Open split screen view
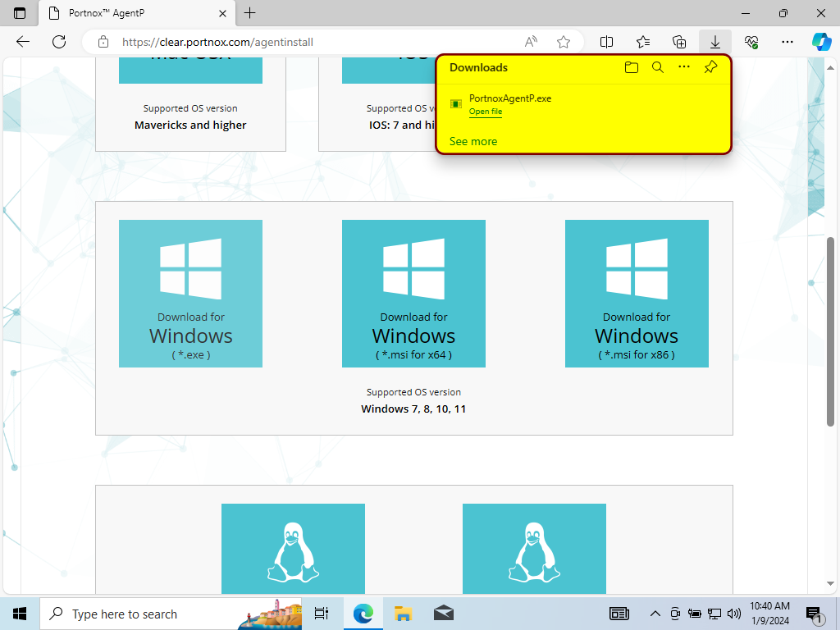Screen dimensions: 840x630 click(x=606, y=42)
